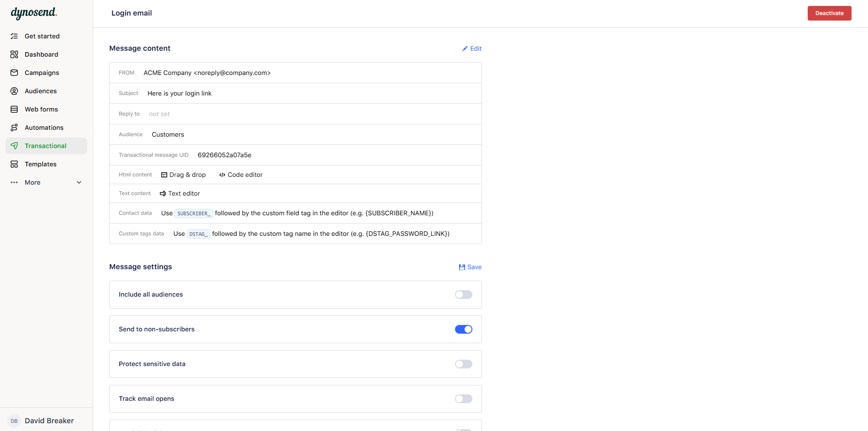Viewport: 868px width, 431px height.
Task: Enable the Include all audiences toggle
Action: tap(463, 294)
